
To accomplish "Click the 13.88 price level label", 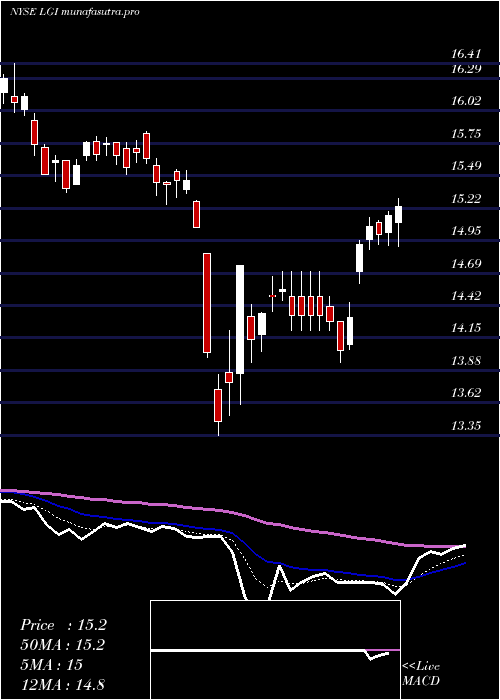I will (466, 361).
